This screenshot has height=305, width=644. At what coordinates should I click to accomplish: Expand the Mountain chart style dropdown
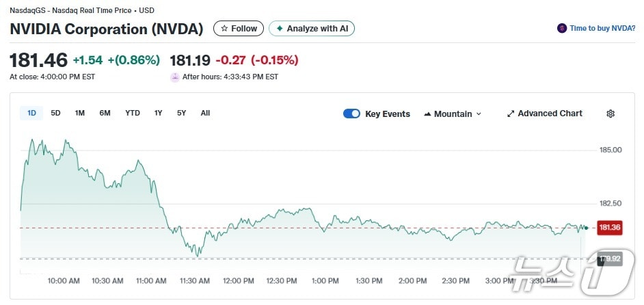479,114
